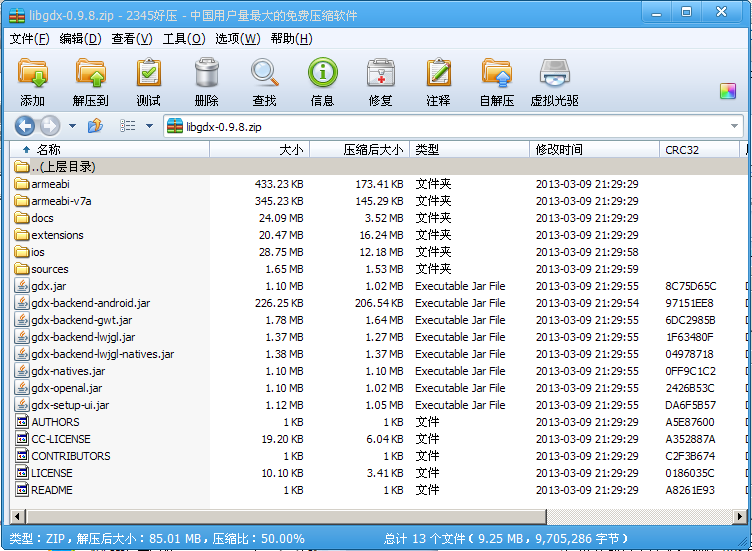Open the view mode dropdown arrow
The height and width of the screenshot is (551, 752).
149,126
